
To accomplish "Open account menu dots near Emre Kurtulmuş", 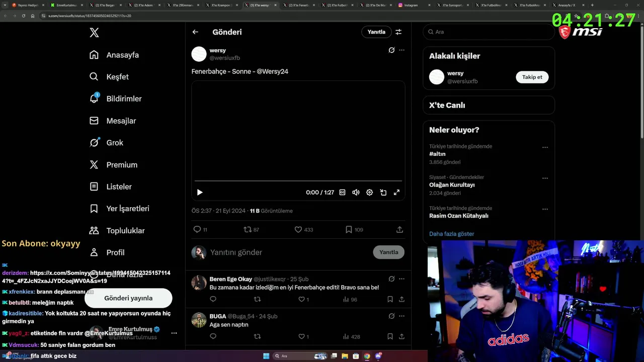I will click(174, 333).
